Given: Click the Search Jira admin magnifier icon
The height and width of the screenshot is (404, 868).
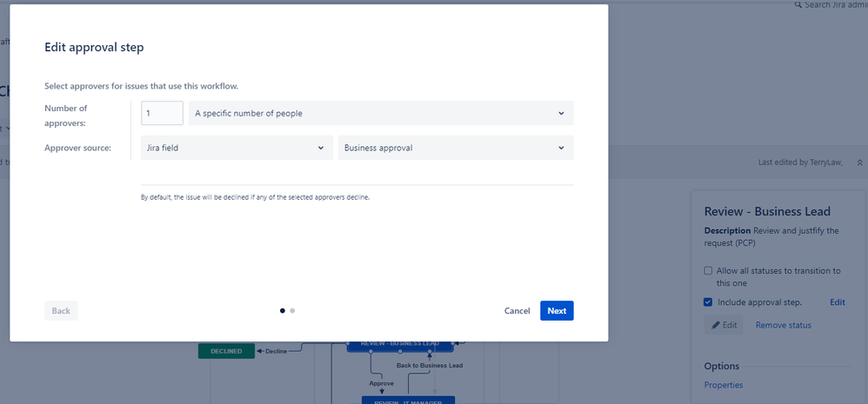Looking at the screenshot, I should click(x=798, y=4).
